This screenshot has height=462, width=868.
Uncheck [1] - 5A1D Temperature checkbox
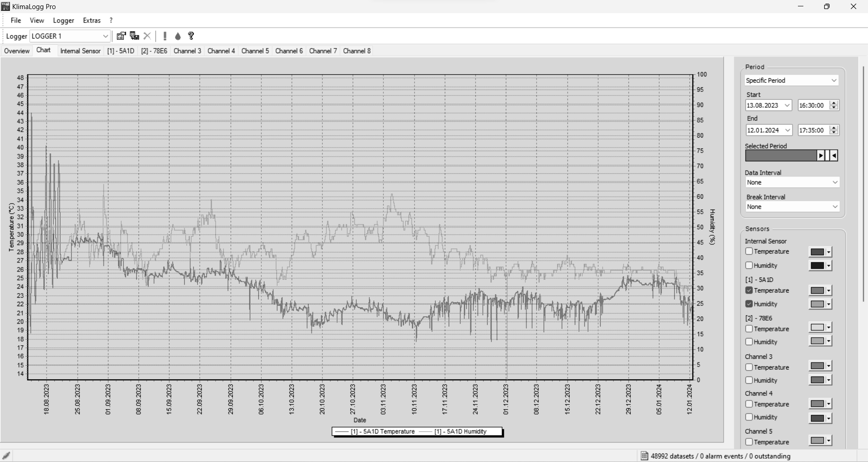click(x=749, y=291)
